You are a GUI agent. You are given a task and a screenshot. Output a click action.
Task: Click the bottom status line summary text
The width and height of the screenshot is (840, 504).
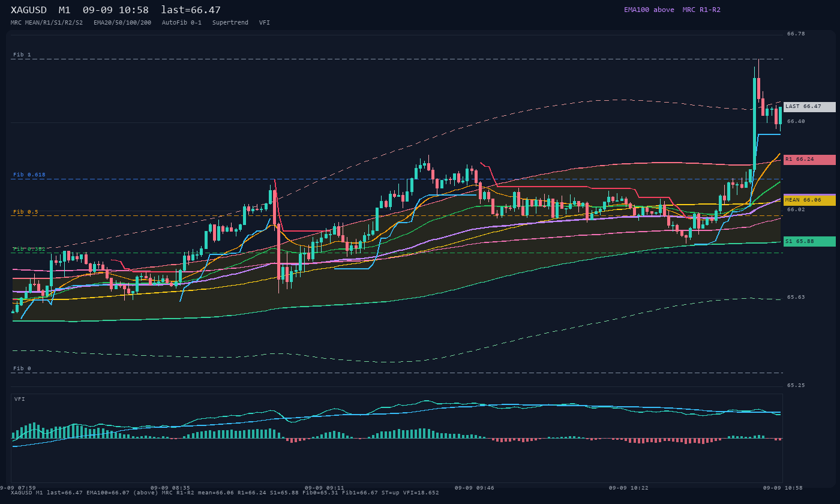click(225, 493)
